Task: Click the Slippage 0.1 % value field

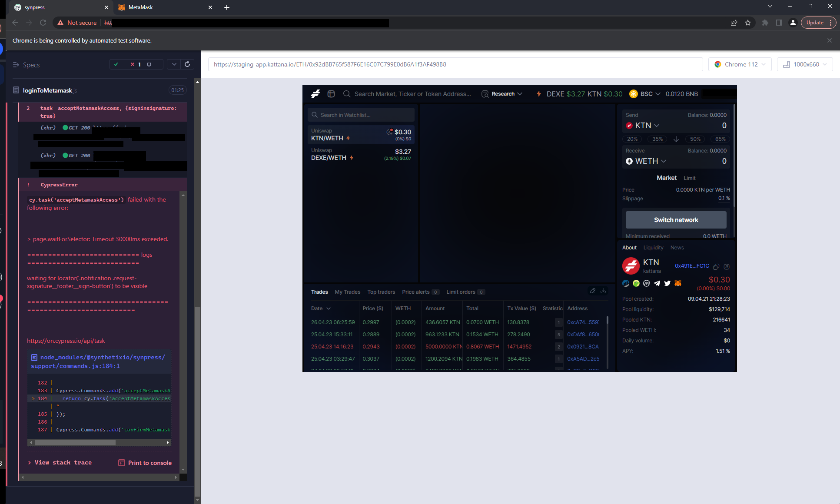Action: 724,198
